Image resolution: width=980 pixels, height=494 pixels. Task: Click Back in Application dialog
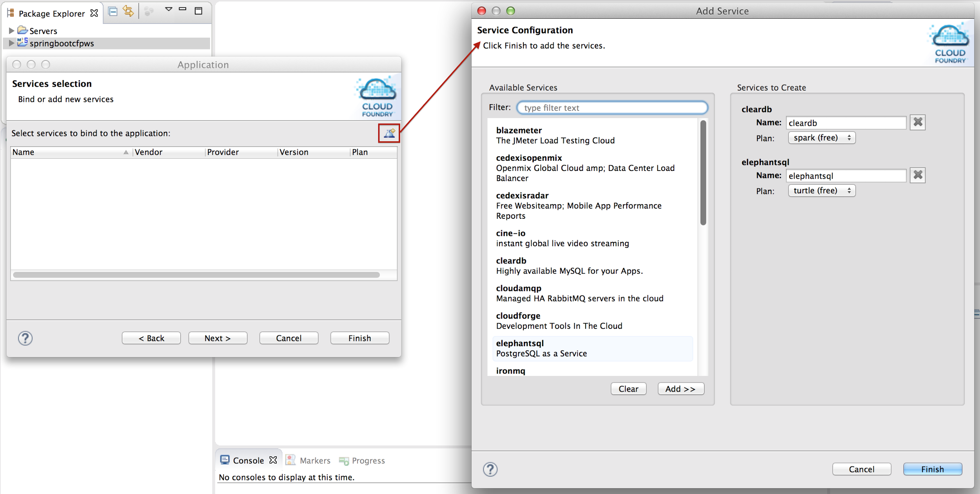tap(151, 338)
